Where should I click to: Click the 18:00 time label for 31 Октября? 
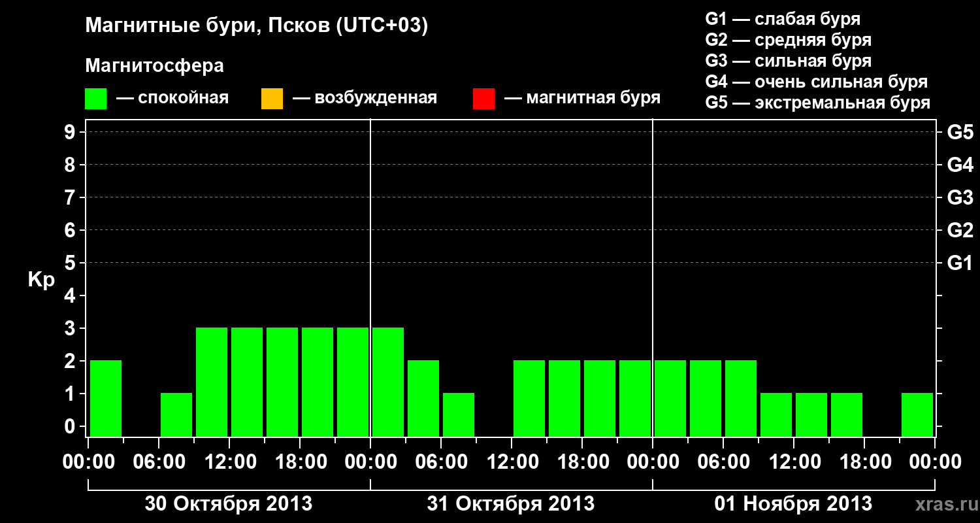pyautogui.click(x=582, y=462)
